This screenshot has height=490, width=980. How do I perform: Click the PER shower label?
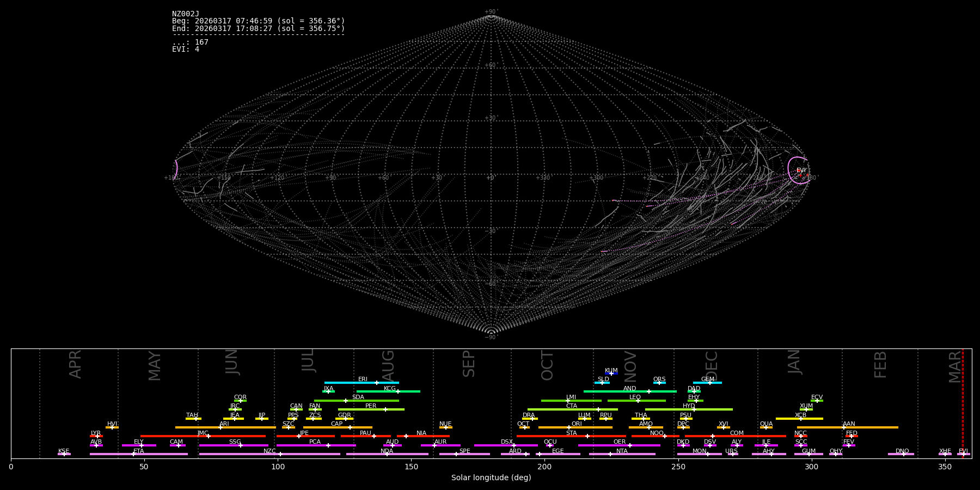(371, 406)
